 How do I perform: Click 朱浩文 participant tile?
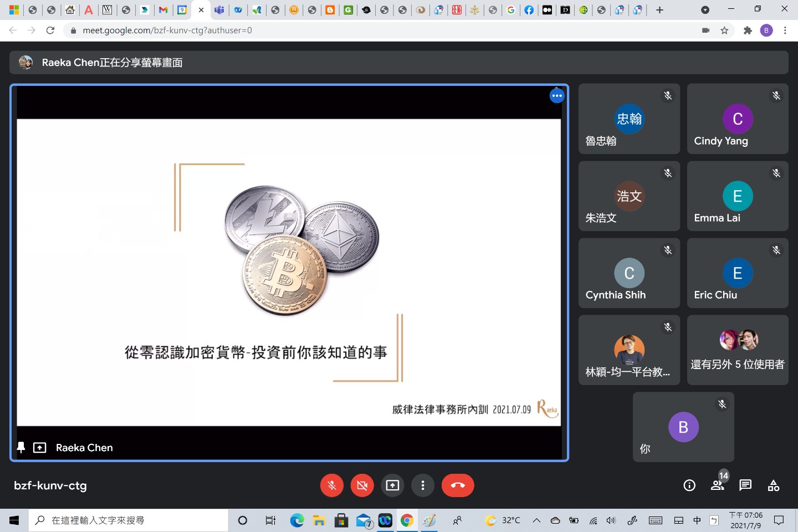[629, 196]
